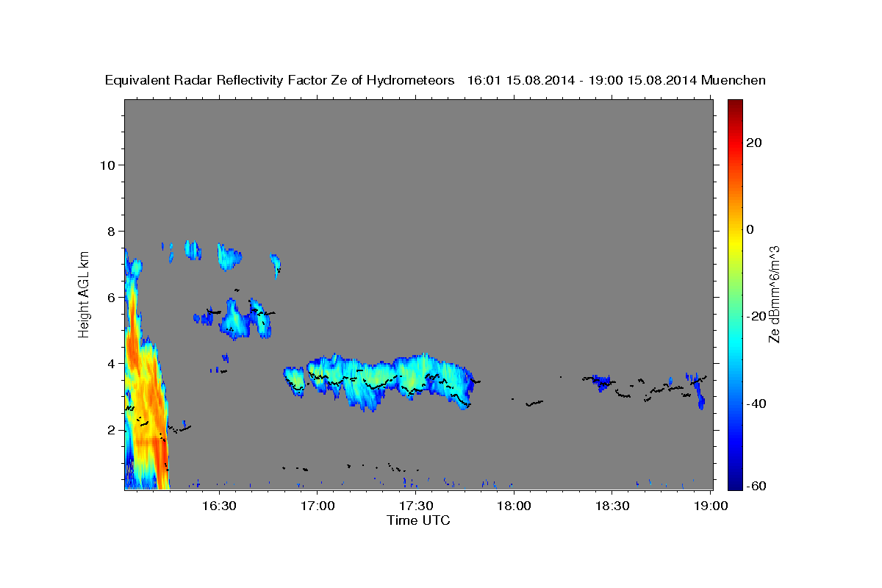Click the 'Muenchen' location label in the title
This screenshot has width=882, height=588.
tap(734, 81)
